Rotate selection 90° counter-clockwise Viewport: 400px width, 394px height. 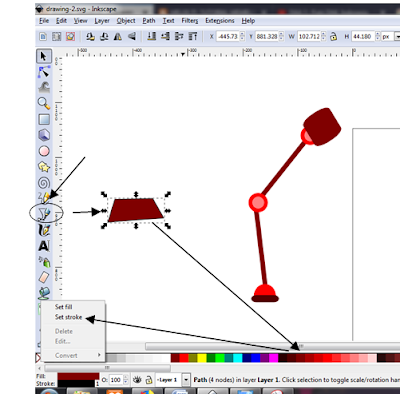click(x=90, y=36)
